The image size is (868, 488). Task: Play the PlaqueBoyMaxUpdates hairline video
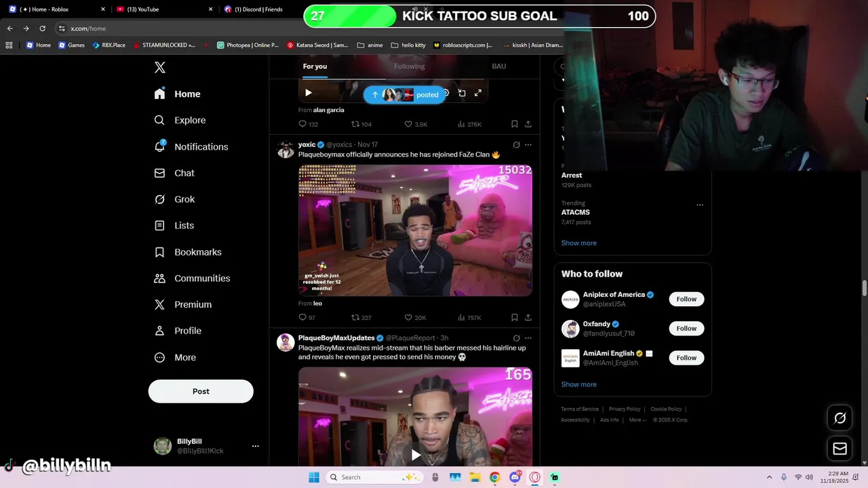point(416,455)
